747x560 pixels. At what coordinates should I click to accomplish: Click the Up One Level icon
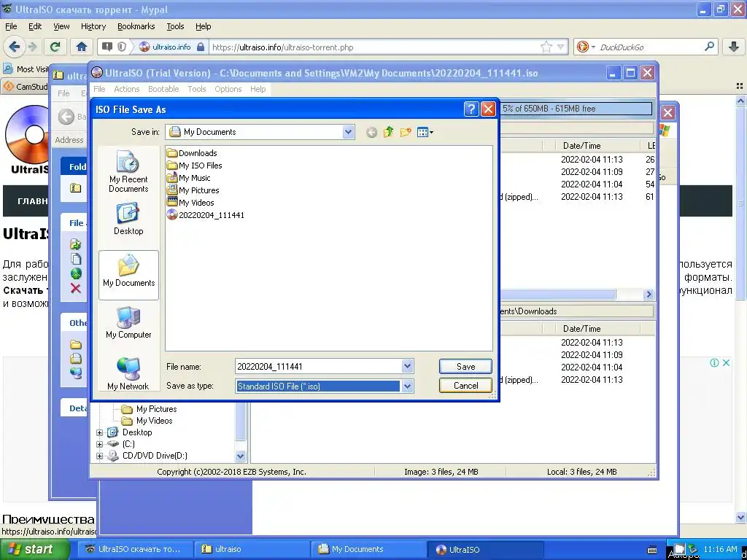click(x=388, y=132)
